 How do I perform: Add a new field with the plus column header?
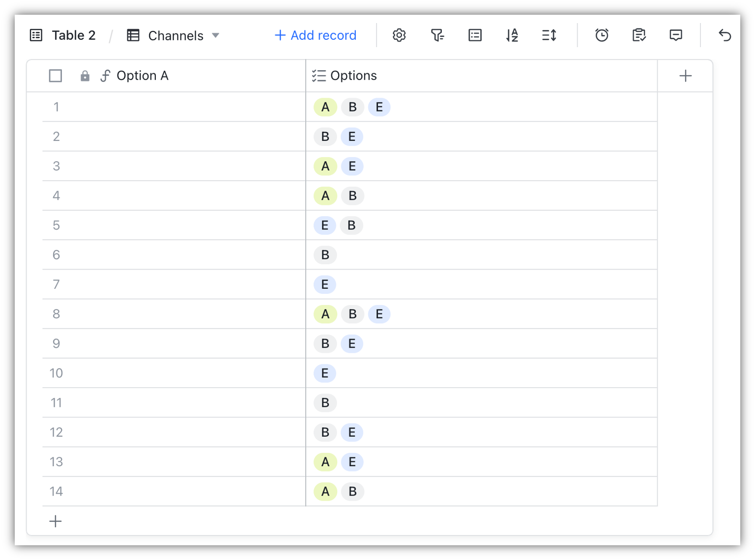point(685,76)
